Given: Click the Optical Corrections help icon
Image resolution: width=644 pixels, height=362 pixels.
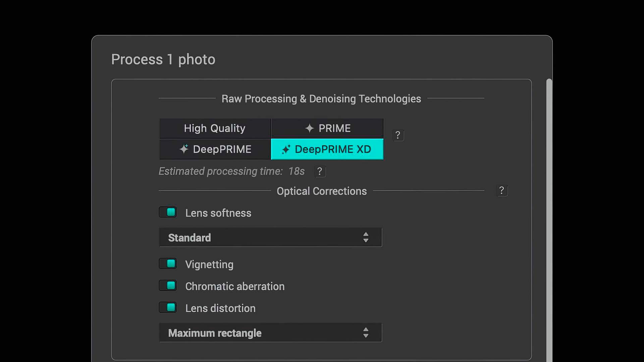Looking at the screenshot, I should pyautogui.click(x=501, y=191).
